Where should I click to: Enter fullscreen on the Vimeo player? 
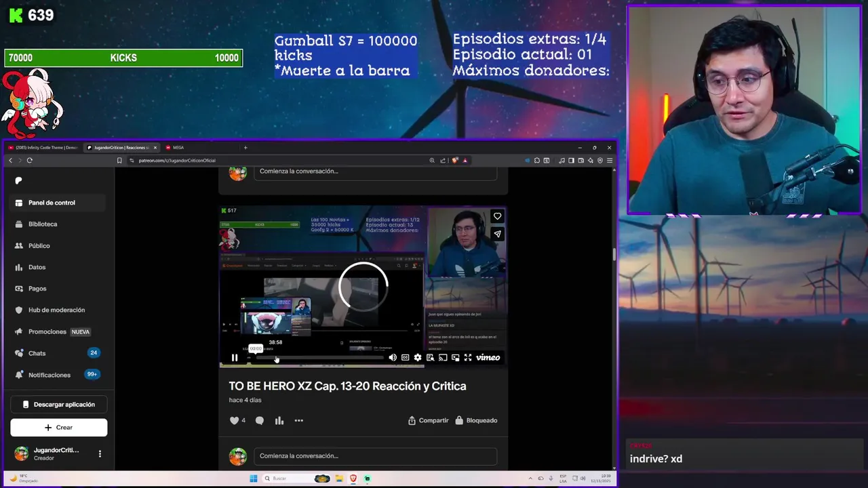click(x=468, y=358)
